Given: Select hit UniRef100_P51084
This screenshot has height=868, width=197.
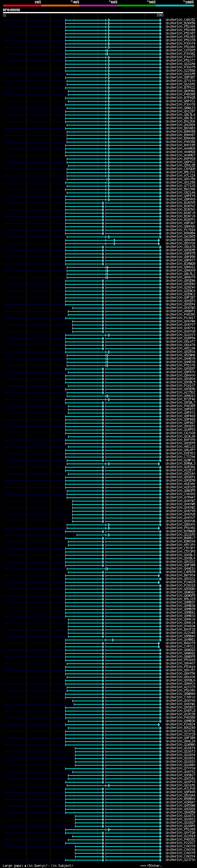Looking at the screenshot, I should [x=180, y=26].
